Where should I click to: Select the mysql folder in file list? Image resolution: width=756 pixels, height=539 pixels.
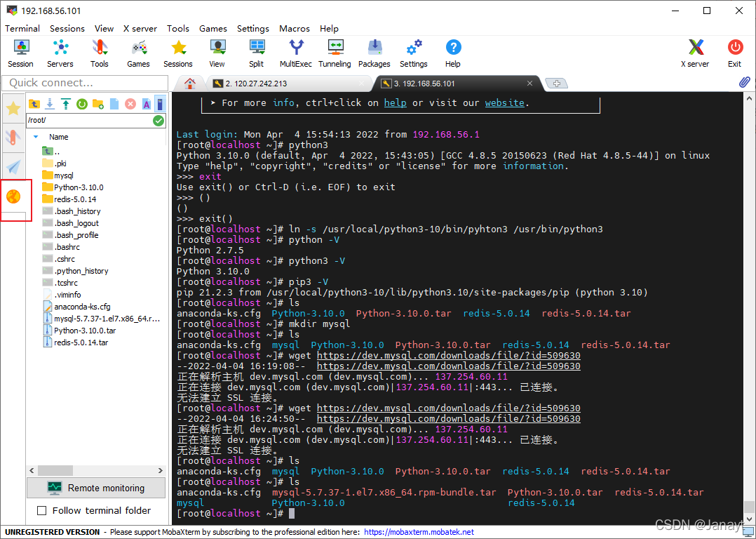[x=63, y=175]
